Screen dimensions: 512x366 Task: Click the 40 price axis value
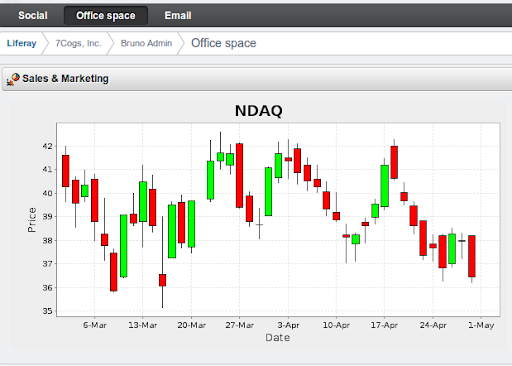[x=47, y=193]
